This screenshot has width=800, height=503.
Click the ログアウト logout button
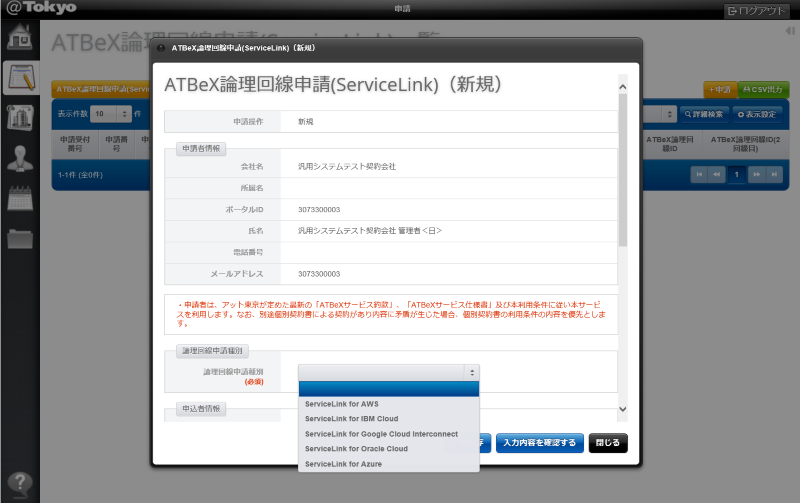click(x=757, y=11)
